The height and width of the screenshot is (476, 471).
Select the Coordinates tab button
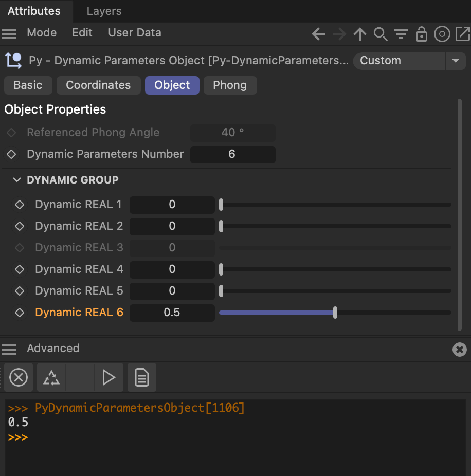coord(98,85)
